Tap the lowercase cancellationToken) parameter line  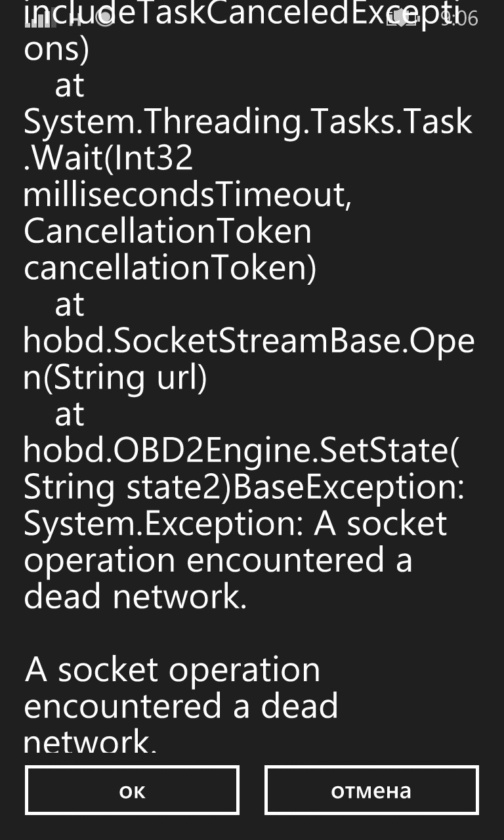170,269
